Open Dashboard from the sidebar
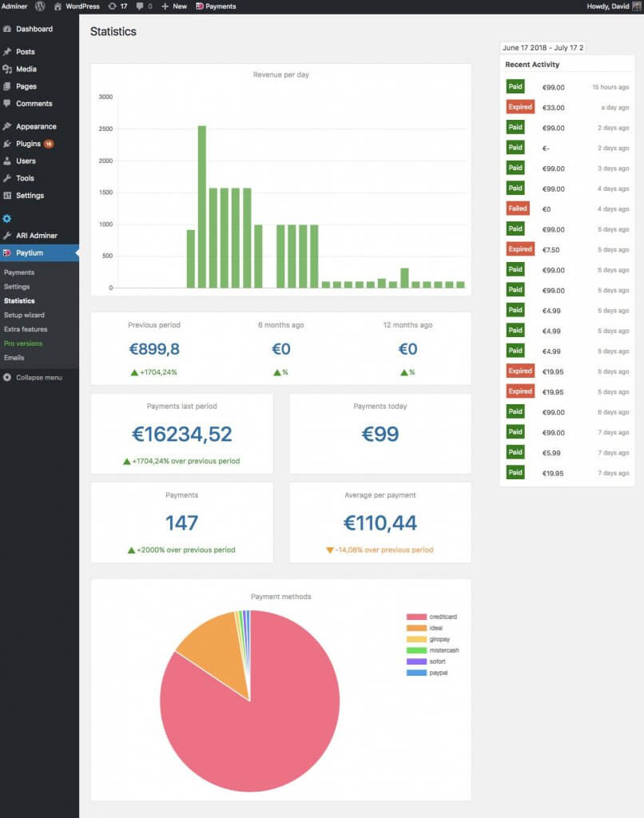The height and width of the screenshot is (818, 644). (x=34, y=29)
